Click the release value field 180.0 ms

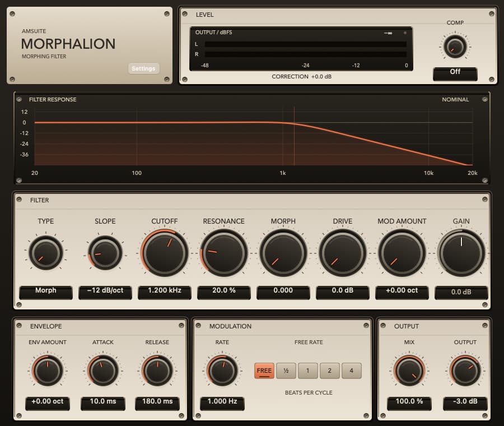157,403
